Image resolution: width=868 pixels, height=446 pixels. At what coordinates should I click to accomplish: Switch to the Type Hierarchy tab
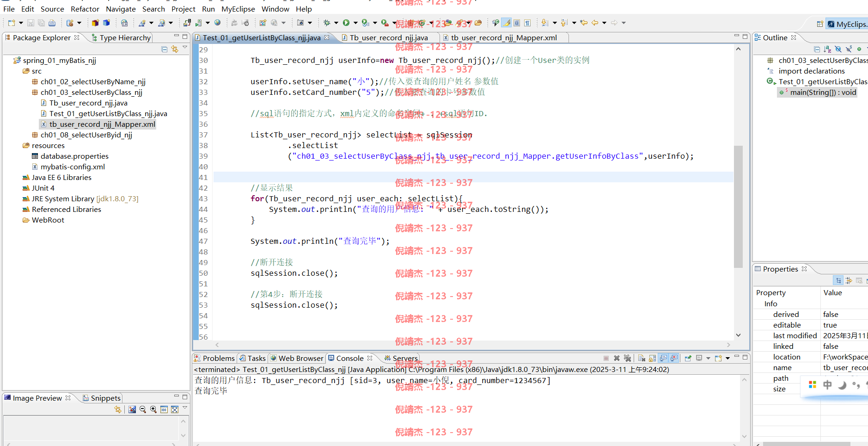pyautogui.click(x=121, y=37)
